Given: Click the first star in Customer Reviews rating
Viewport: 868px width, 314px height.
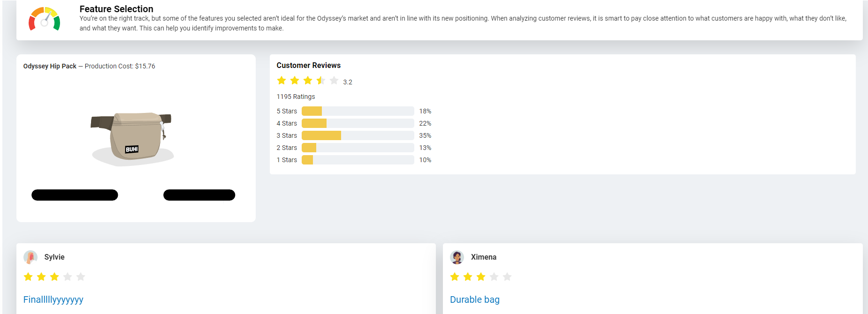Looking at the screenshot, I should (282, 81).
